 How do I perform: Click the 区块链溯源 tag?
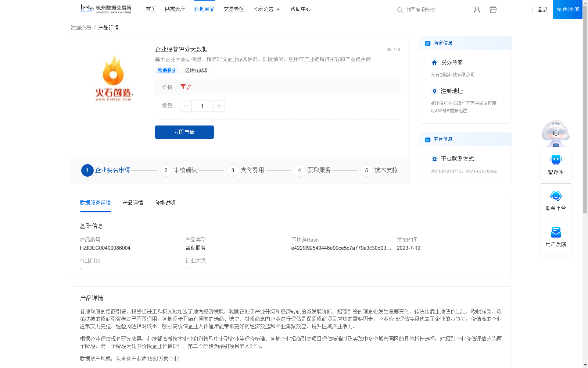pos(196,71)
